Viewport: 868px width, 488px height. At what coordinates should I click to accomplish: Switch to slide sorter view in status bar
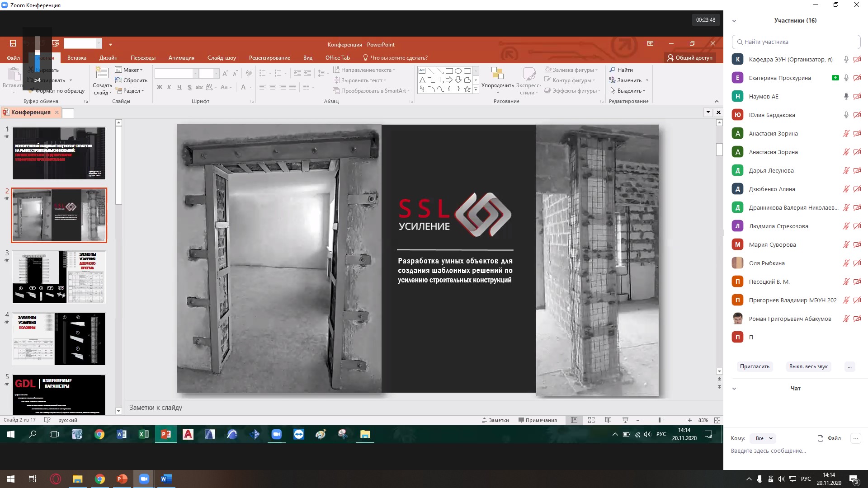pyautogui.click(x=591, y=420)
